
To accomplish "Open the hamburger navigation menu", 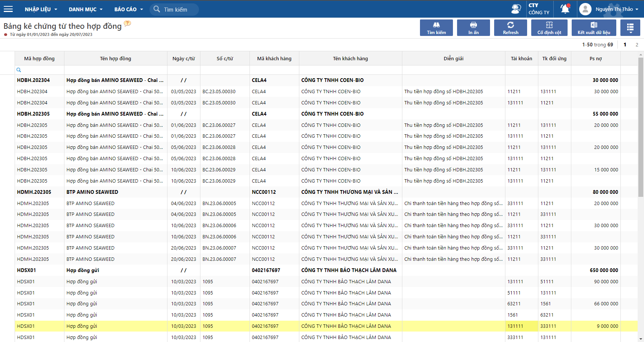I will (x=8, y=9).
